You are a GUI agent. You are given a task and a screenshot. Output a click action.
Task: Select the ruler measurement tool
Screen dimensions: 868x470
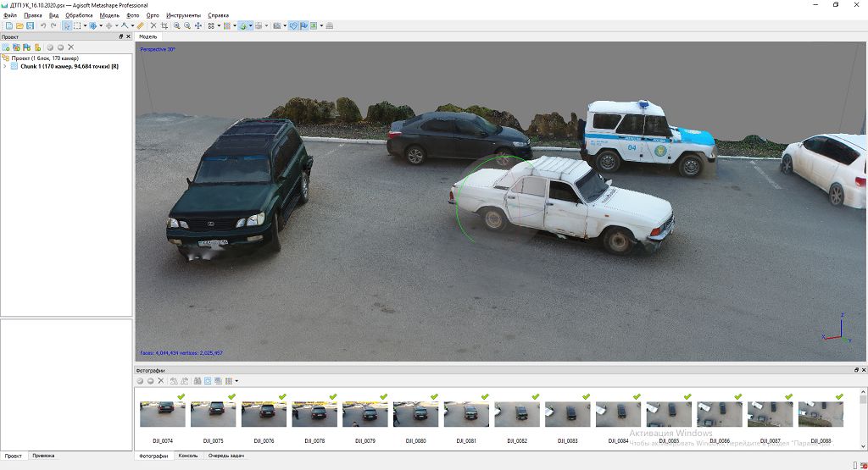coord(141,26)
